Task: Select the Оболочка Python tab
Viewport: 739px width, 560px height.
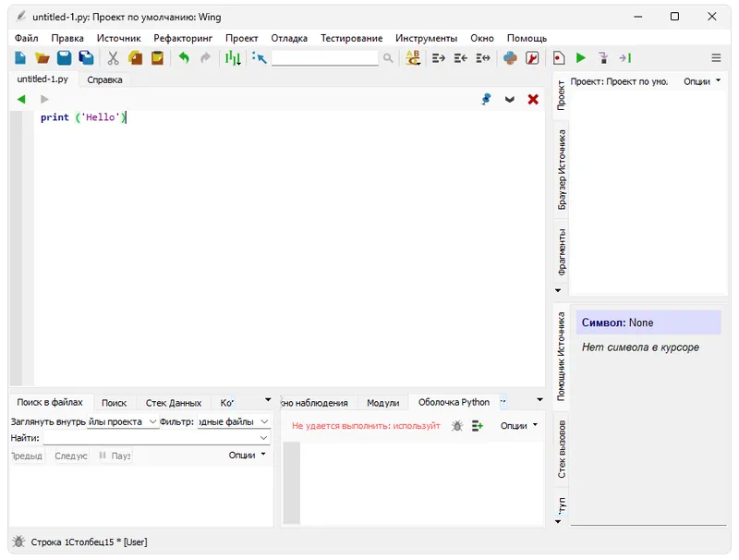Action: [454, 402]
